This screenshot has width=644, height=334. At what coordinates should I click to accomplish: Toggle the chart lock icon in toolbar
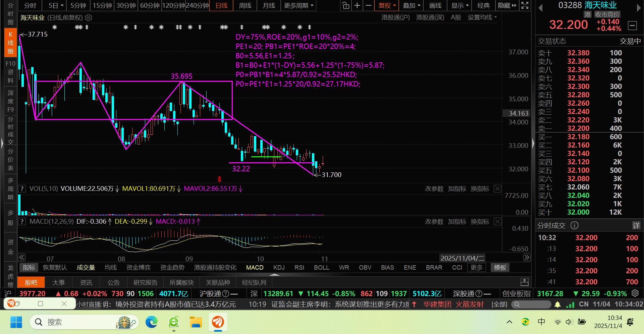point(346,6)
